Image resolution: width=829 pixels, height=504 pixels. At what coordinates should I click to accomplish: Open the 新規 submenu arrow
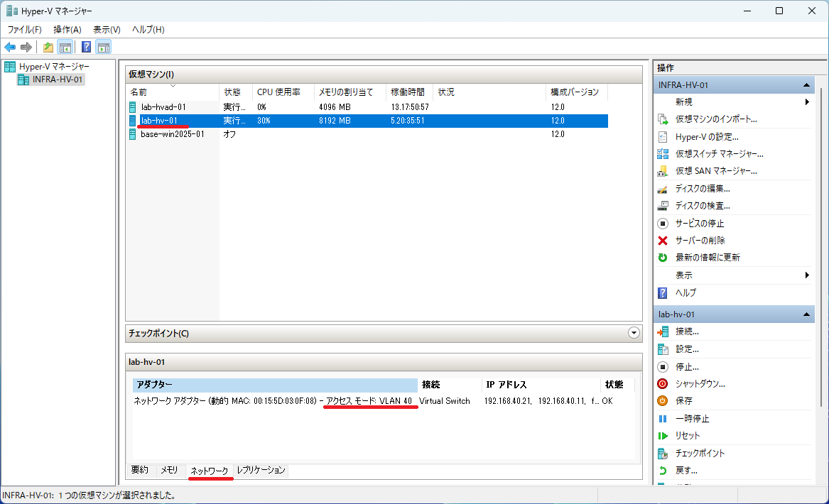pyautogui.click(x=807, y=102)
